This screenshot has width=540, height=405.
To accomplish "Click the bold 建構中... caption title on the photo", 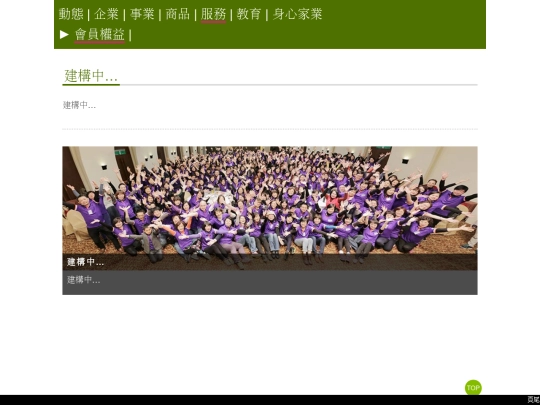I will (x=85, y=262).
